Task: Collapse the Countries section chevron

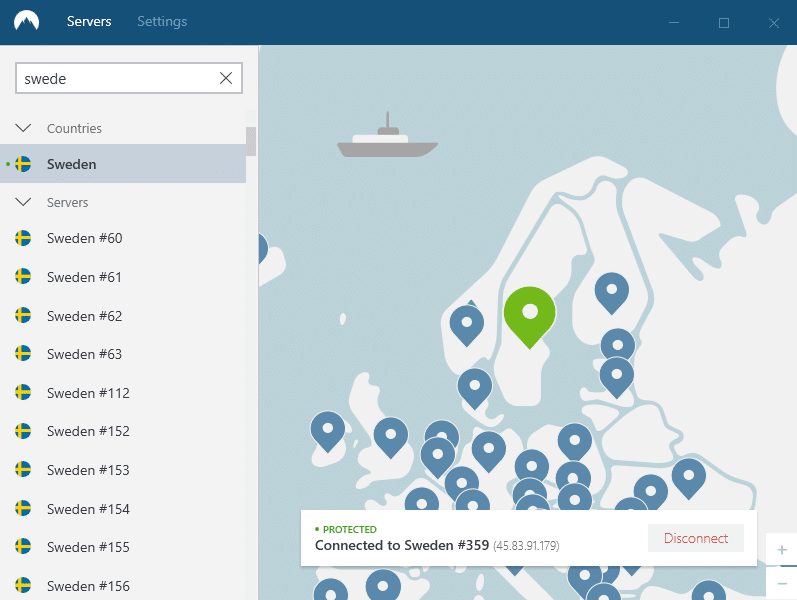Action: pyautogui.click(x=23, y=128)
